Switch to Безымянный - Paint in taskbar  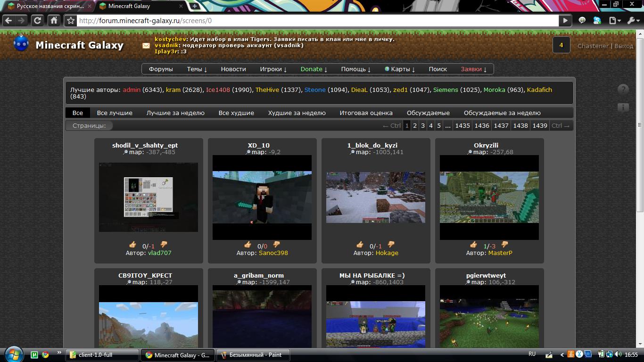pyautogui.click(x=253, y=355)
